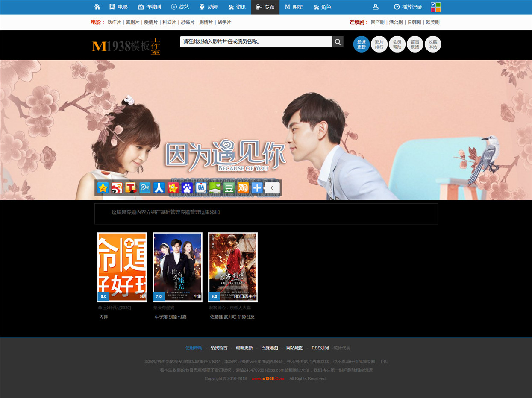Open the 动作片 category link
Viewport: 532px width, 398px height.
(x=114, y=22)
